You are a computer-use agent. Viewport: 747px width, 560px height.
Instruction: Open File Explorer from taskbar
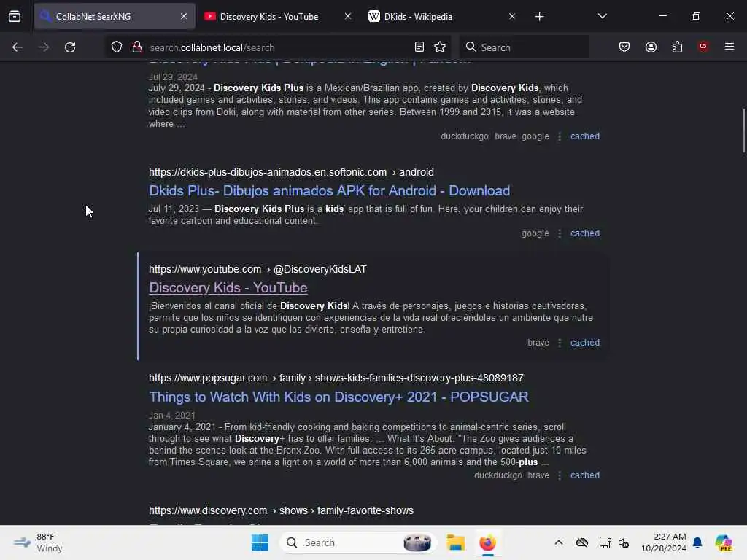(x=455, y=542)
